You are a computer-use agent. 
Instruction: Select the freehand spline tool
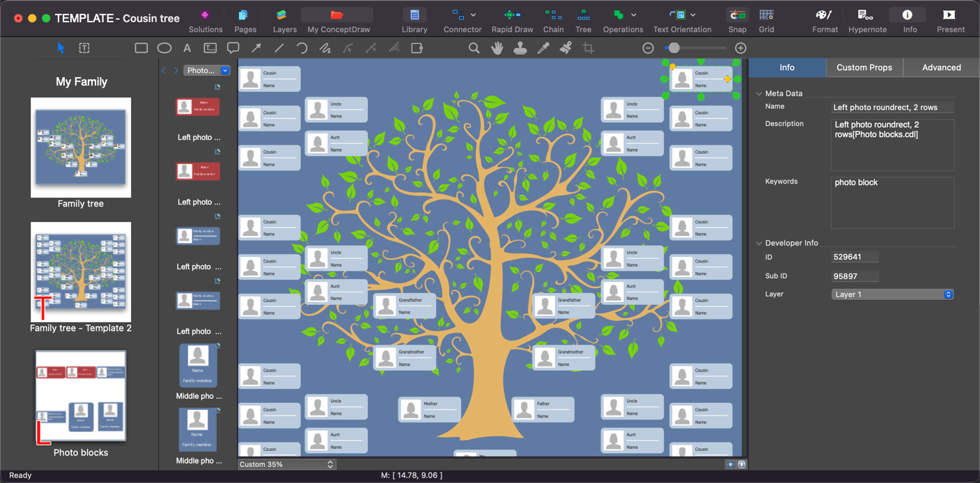click(x=325, y=48)
